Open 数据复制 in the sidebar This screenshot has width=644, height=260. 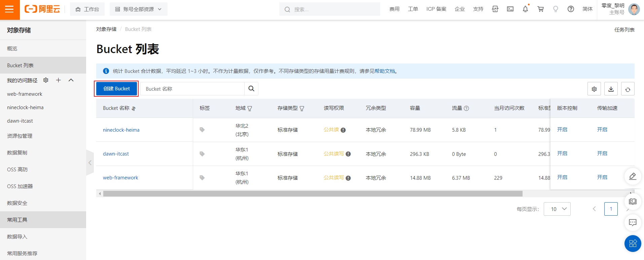(17, 153)
